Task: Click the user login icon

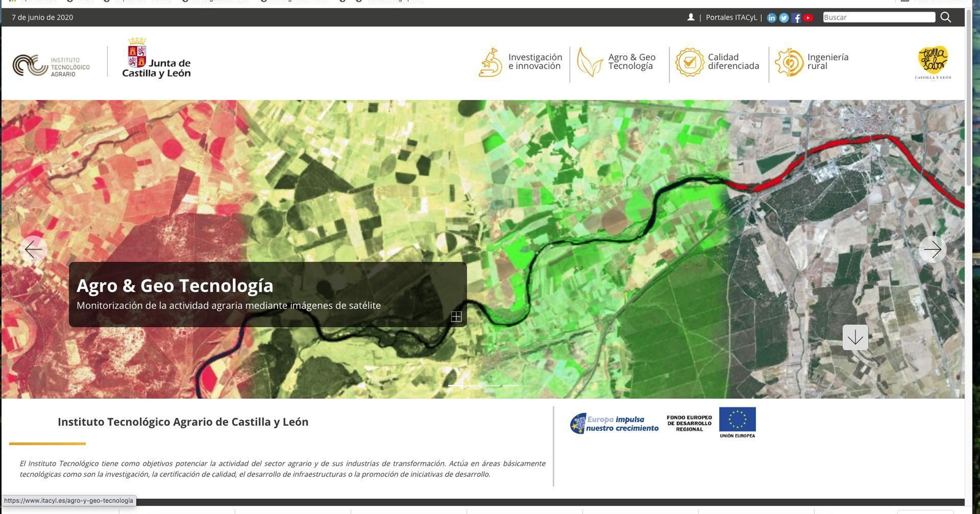Action: coord(691,17)
